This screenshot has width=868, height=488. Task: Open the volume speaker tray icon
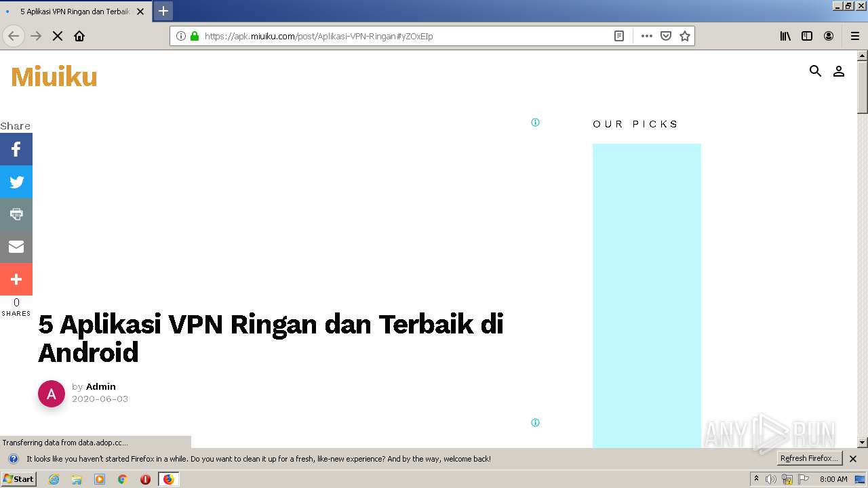coord(771,479)
